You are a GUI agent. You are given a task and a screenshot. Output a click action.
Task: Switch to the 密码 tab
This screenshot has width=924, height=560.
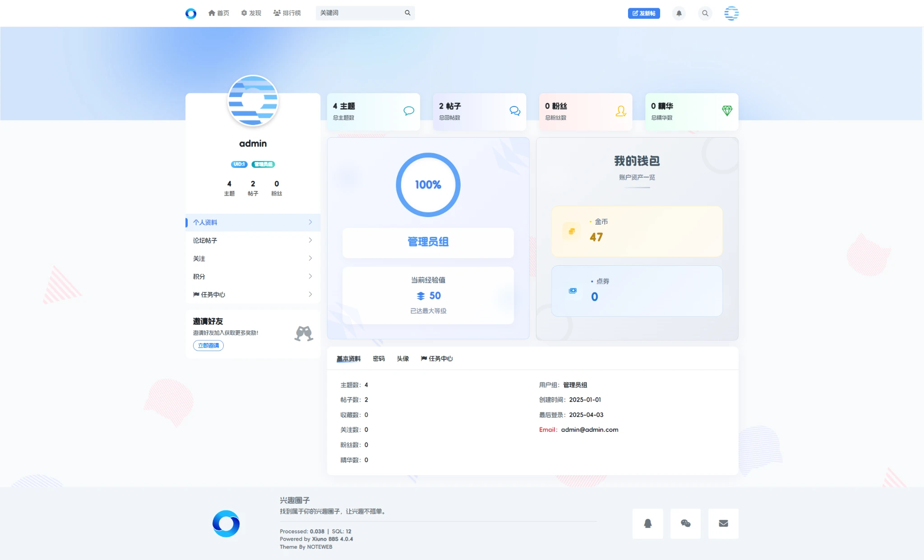[x=379, y=359]
